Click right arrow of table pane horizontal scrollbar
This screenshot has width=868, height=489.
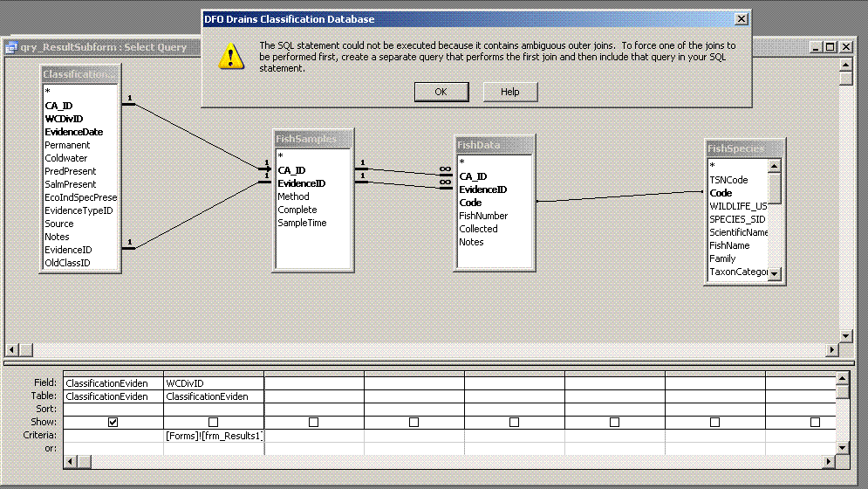pos(831,350)
